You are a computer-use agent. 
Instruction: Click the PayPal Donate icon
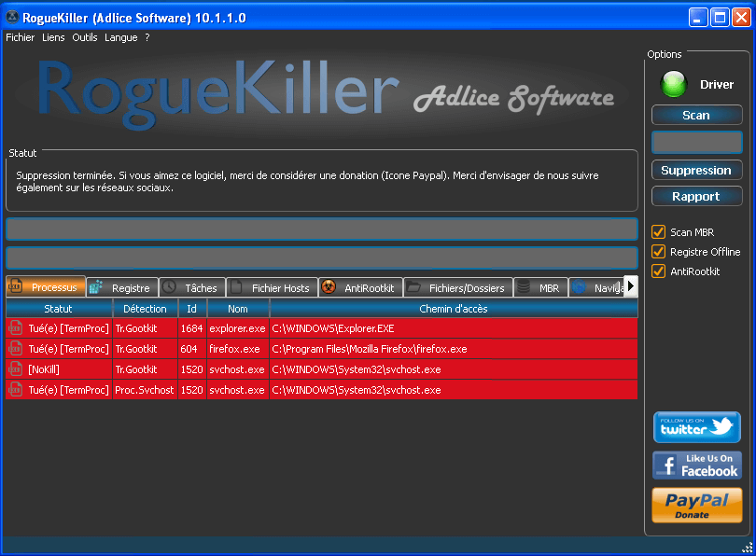(x=696, y=505)
